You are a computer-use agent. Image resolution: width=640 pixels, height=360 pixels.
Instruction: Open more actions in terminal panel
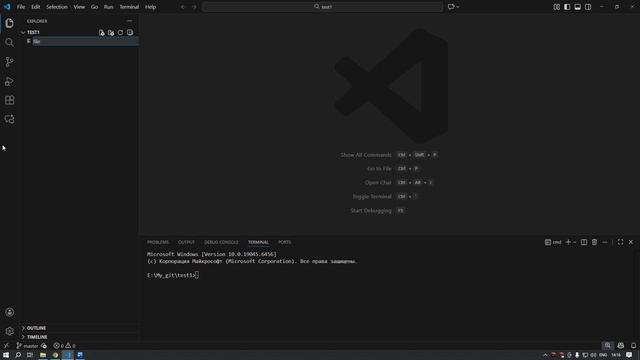[x=605, y=242]
